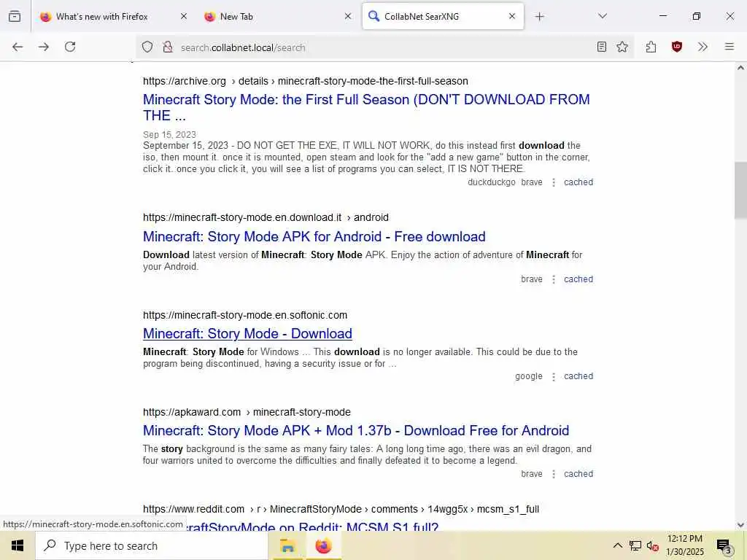Show more tools overflow chevron
This screenshot has width=747, height=560.
(x=703, y=47)
